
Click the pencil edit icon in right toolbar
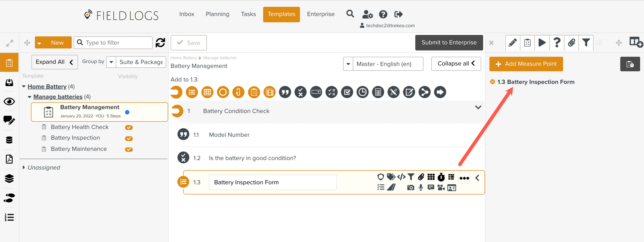pos(512,43)
